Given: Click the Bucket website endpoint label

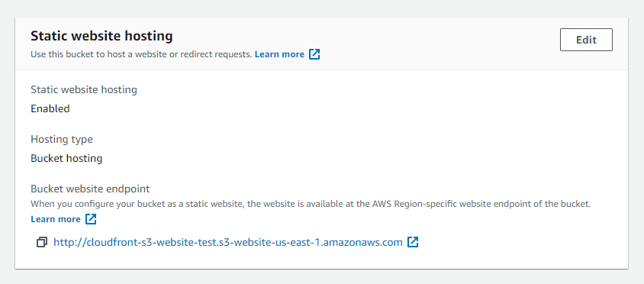Looking at the screenshot, I should pyautogui.click(x=90, y=189).
